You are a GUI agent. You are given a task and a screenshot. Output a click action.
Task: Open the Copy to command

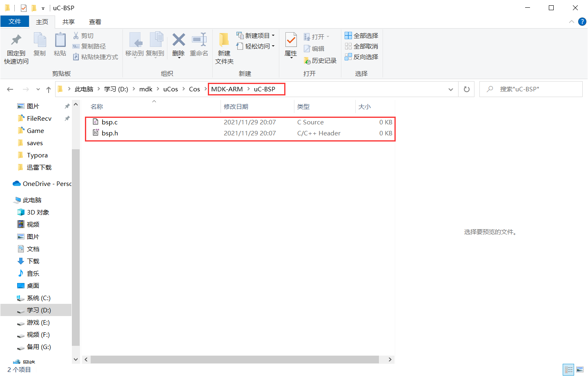point(155,45)
